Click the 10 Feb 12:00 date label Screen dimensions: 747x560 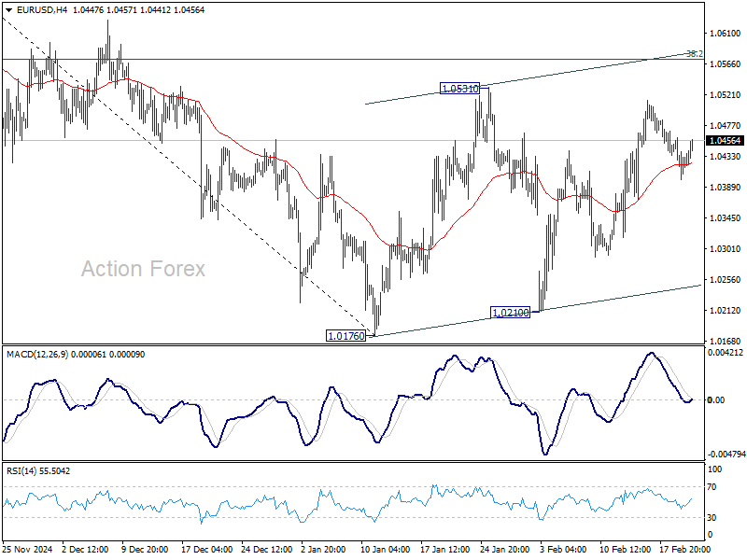tap(625, 549)
